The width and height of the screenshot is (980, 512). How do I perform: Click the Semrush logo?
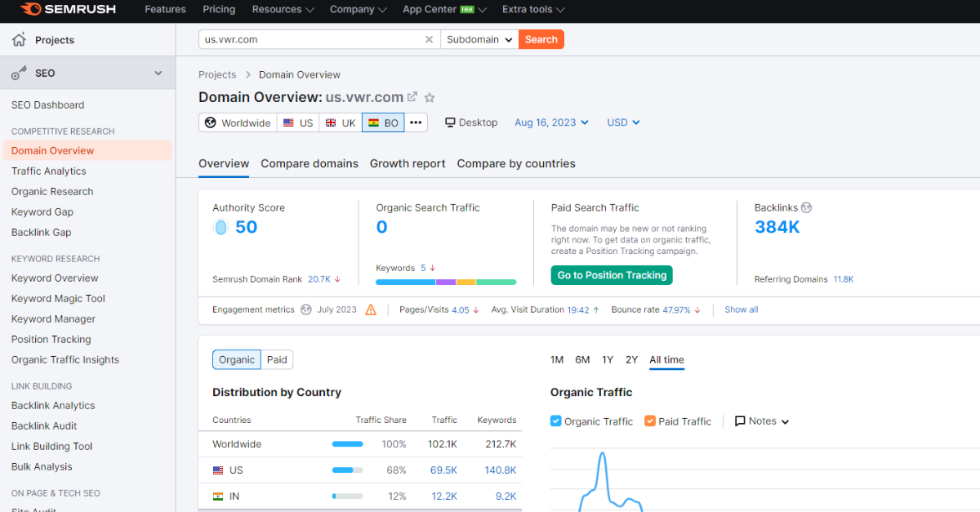(68, 11)
